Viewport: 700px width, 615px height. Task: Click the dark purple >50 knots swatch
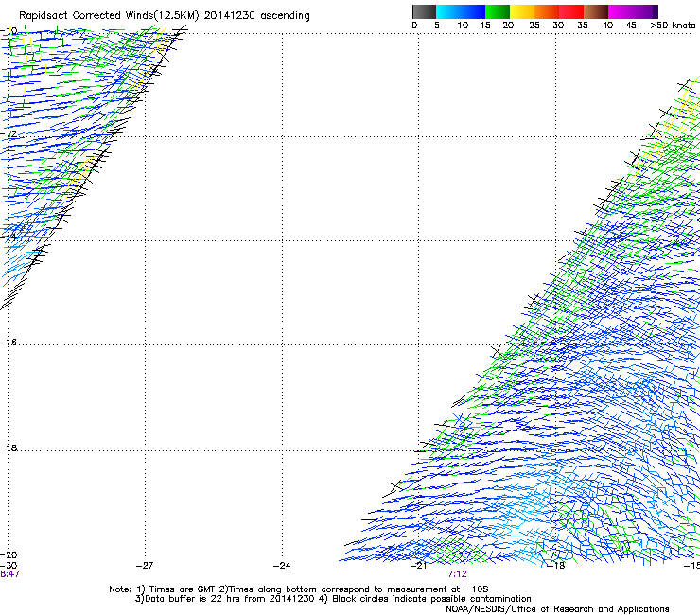[655, 11]
